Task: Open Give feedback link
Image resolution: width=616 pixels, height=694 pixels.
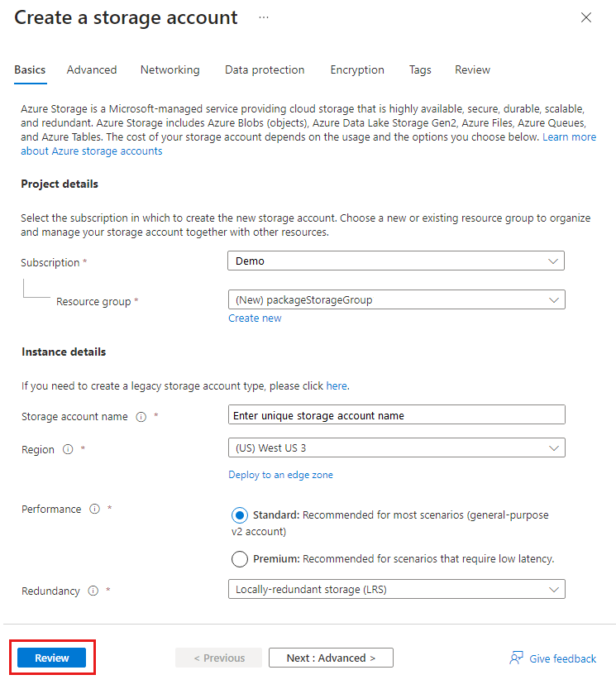Action: [562, 658]
